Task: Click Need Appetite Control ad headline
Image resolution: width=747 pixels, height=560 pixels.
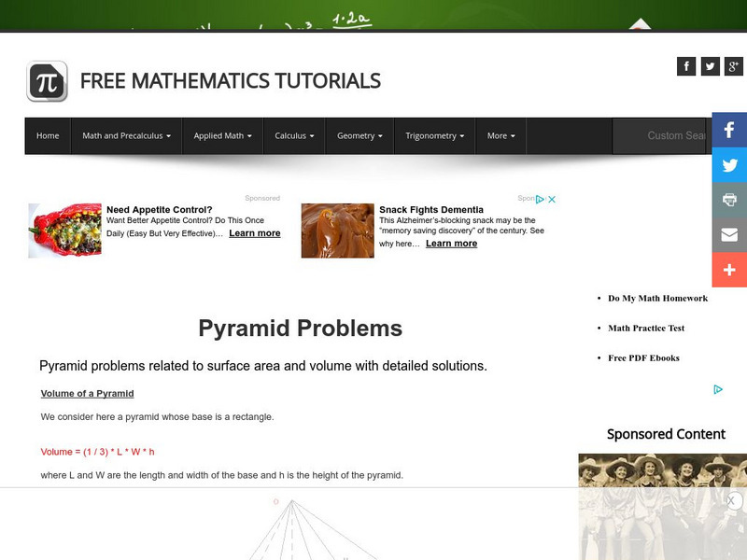Action: (159, 209)
